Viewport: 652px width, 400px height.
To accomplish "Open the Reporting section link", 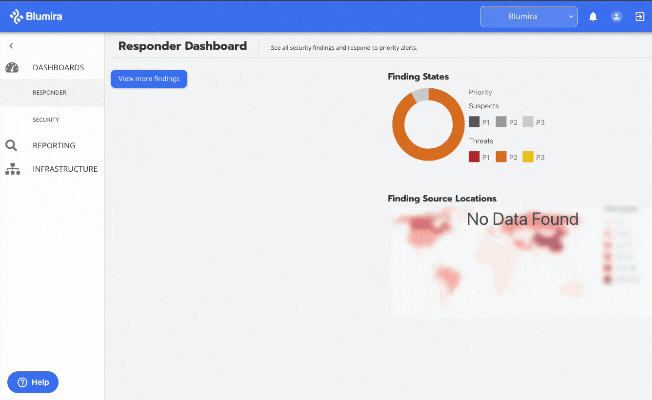I will tap(54, 145).
